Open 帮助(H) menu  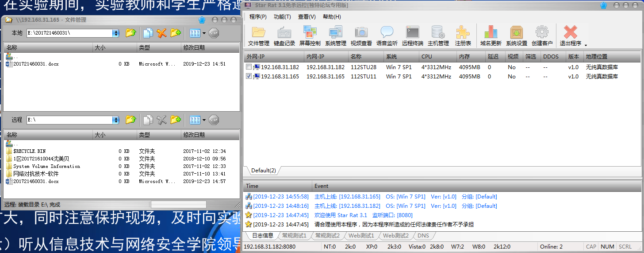coord(332,17)
